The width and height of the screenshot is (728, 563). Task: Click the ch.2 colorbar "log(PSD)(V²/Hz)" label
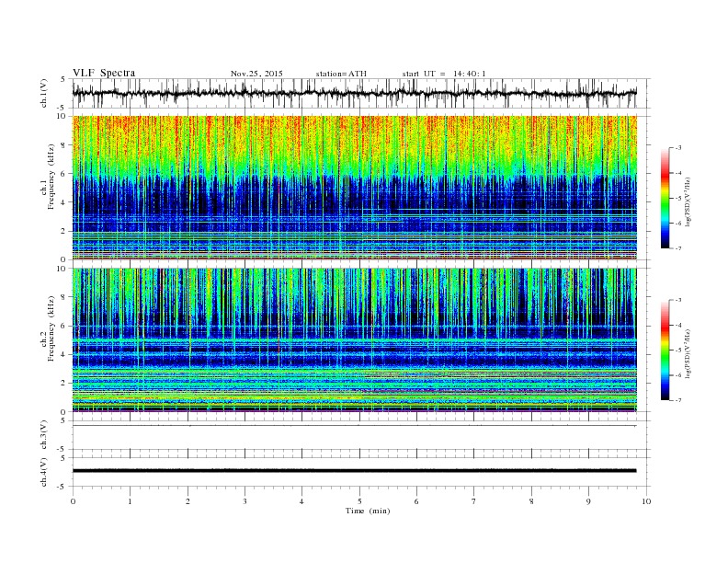688,353
